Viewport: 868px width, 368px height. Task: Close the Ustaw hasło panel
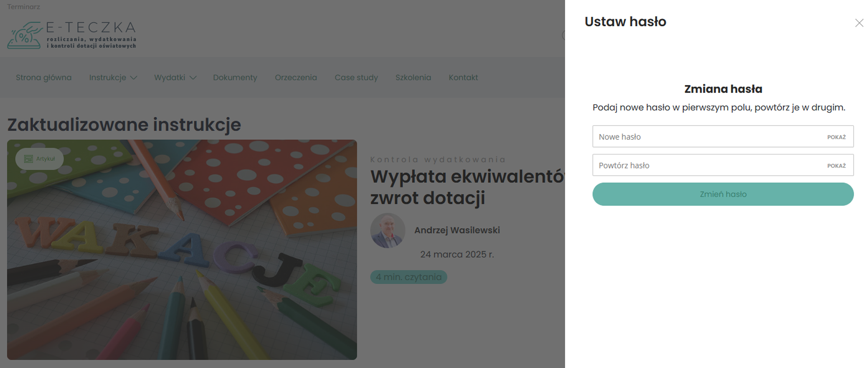[859, 23]
